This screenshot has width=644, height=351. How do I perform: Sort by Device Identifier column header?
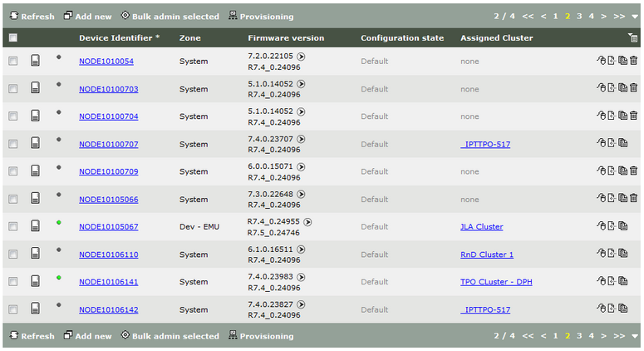pyautogui.click(x=119, y=37)
